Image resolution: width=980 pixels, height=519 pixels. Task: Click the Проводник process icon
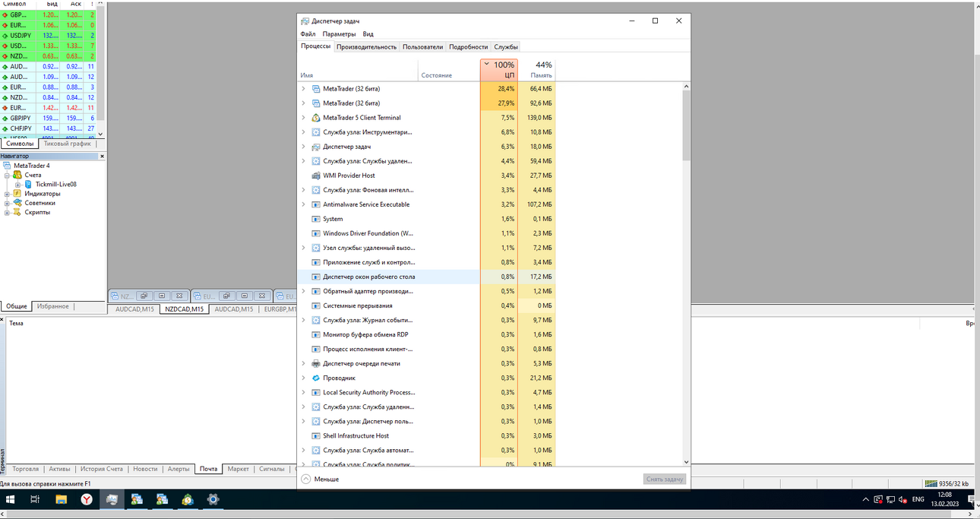[316, 378]
